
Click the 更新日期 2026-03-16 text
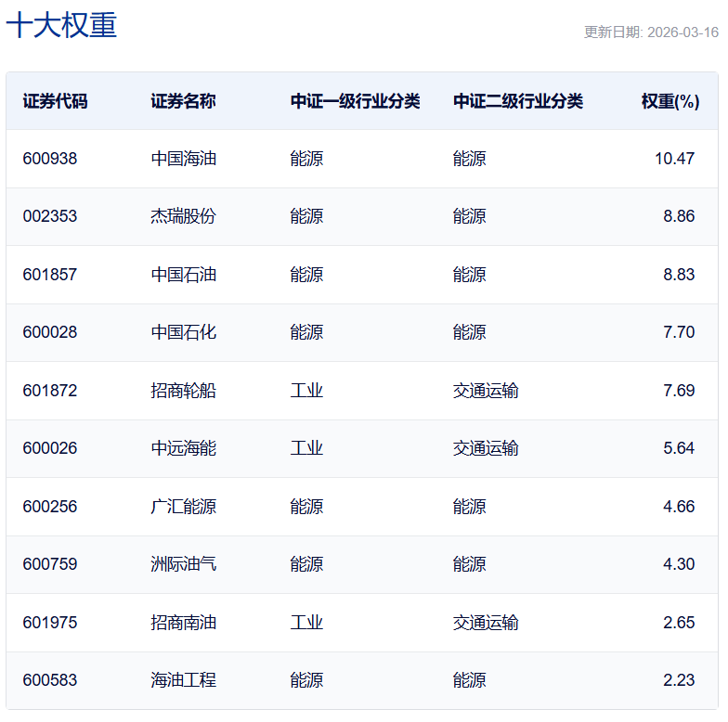click(651, 32)
